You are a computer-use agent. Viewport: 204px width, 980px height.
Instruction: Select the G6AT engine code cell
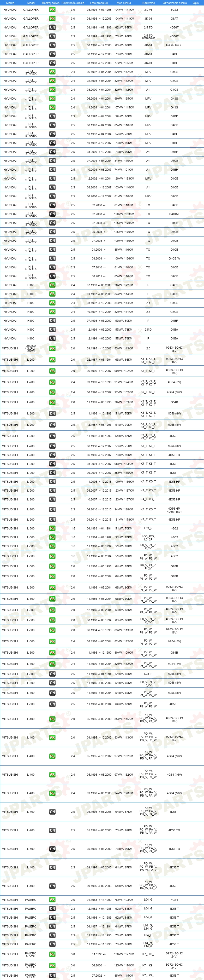tap(174, 19)
